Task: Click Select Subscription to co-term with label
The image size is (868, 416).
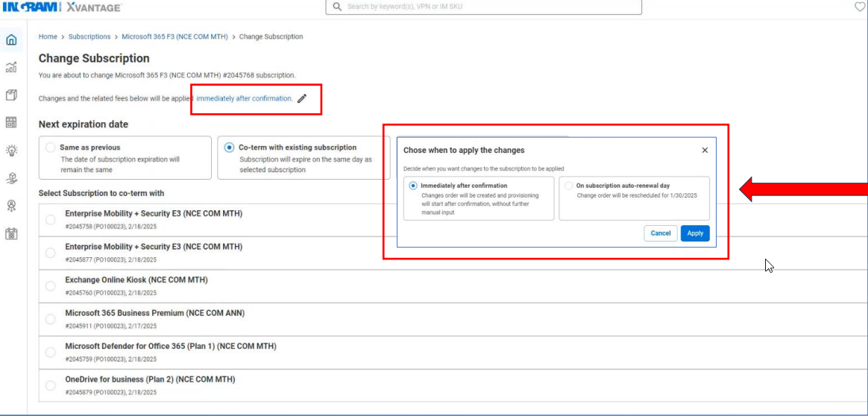Action: click(101, 193)
